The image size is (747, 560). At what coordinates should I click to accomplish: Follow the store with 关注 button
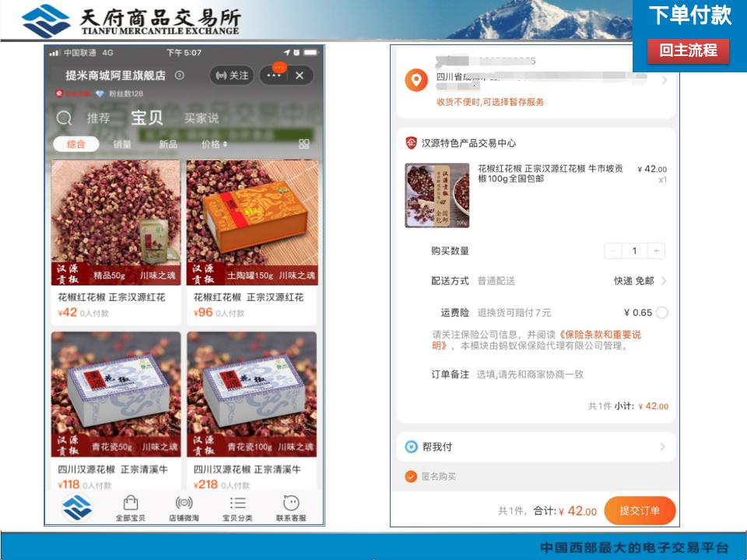[232, 75]
